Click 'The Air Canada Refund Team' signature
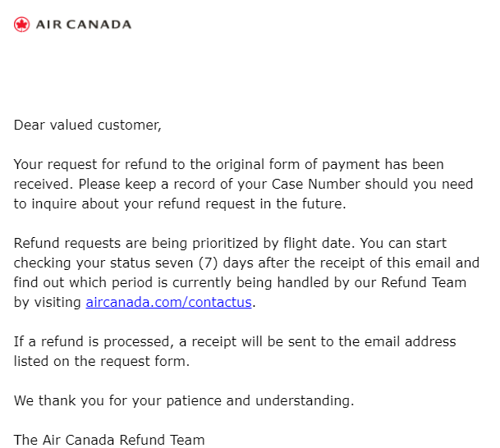Image resolution: width=500 pixels, height=448 pixels. (x=109, y=440)
